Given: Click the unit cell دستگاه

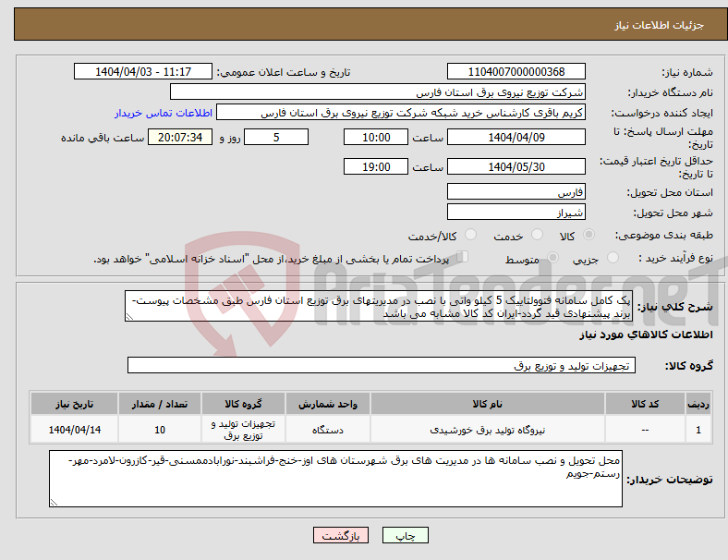Looking at the screenshot, I should 328,430.
